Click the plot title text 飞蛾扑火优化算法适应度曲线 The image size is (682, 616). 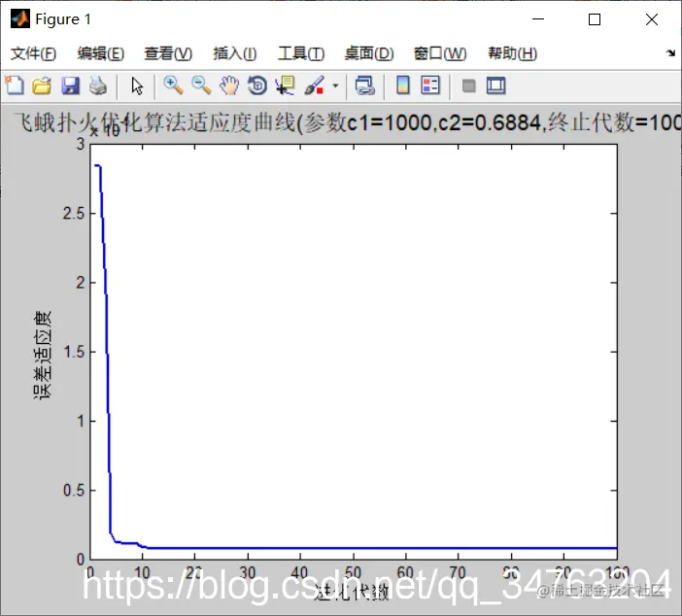(x=153, y=122)
